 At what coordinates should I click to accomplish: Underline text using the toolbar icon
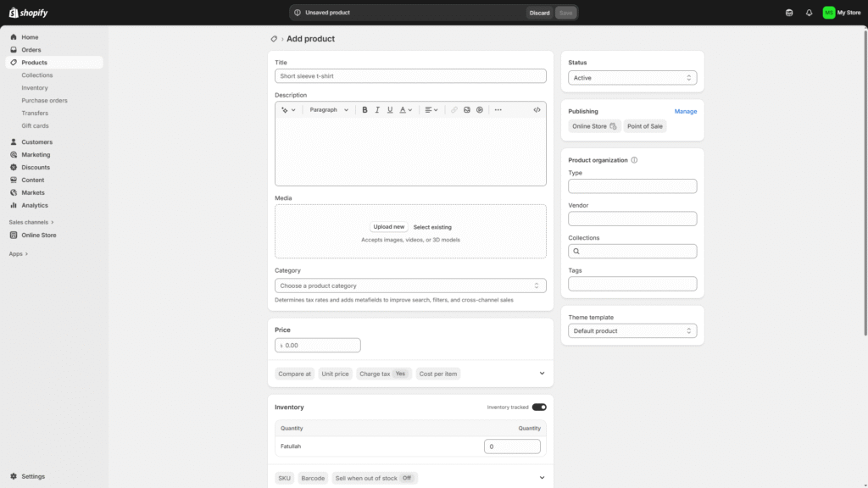coord(390,110)
